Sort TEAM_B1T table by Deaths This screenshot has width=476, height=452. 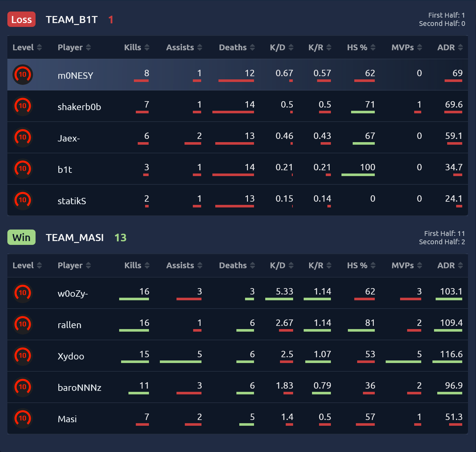pyautogui.click(x=237, y=47)
